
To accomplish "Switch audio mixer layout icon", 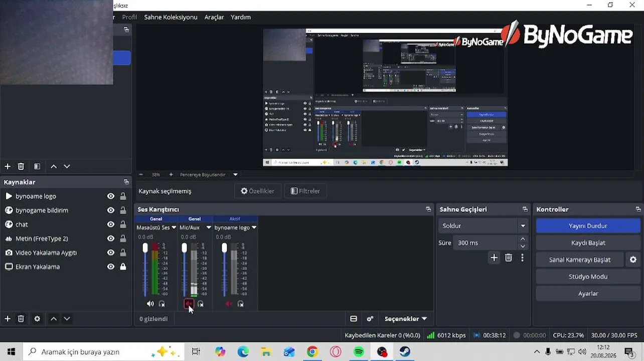I will [354, 319].
